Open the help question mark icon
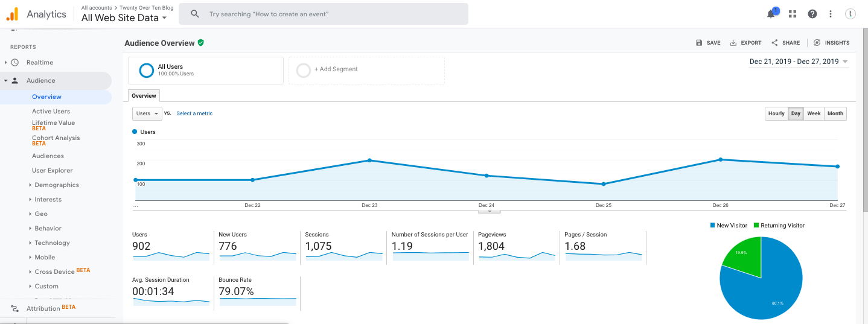The image size is (868, 324). click(812, 14)
